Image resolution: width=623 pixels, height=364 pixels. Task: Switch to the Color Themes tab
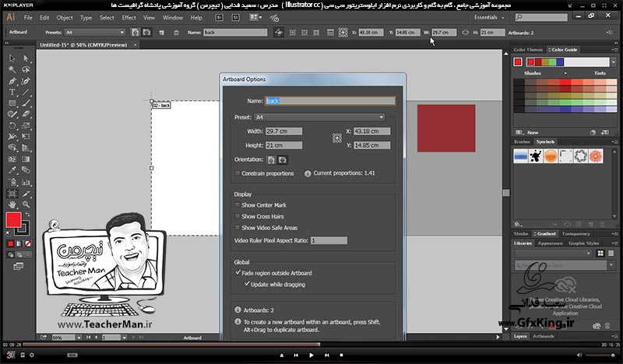[528, 50]
